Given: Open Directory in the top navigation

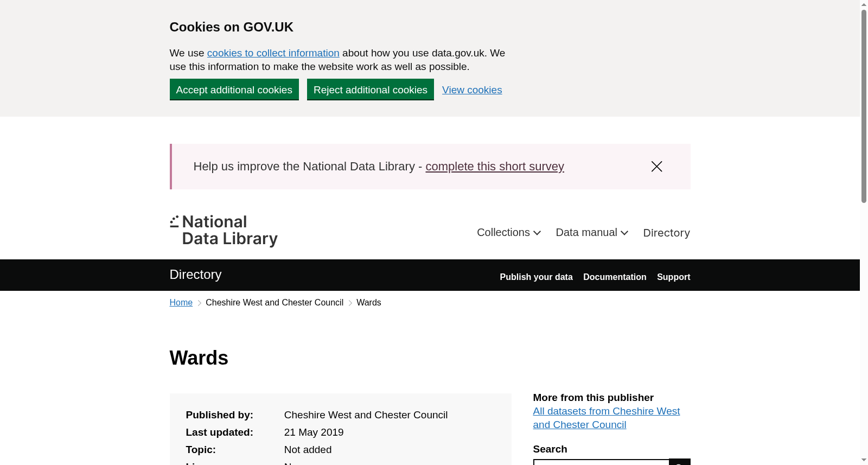Looking at the screenshot, I should (666, 233).
